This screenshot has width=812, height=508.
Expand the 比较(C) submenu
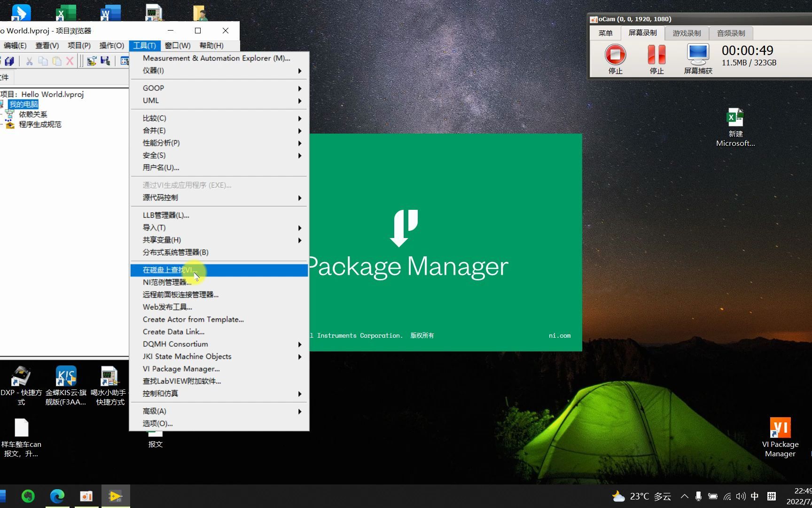[x=219, y=118]
